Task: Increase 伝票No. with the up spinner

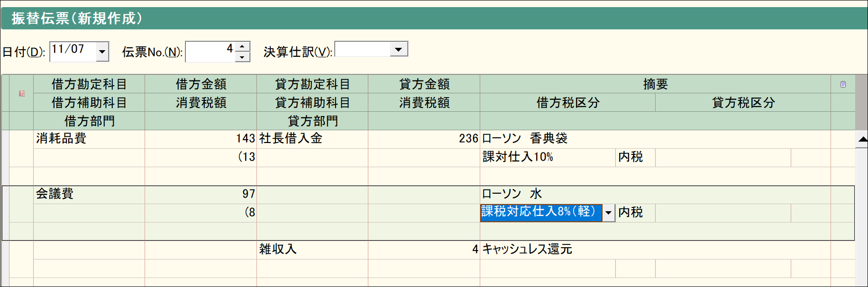Action: [243, 46]
